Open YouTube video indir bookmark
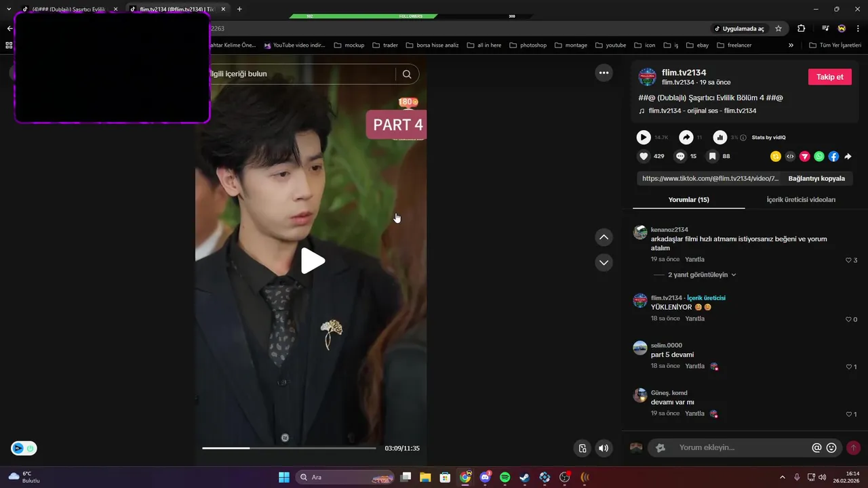This screenshot has height=488, width=868. click(x=295, y=45)
